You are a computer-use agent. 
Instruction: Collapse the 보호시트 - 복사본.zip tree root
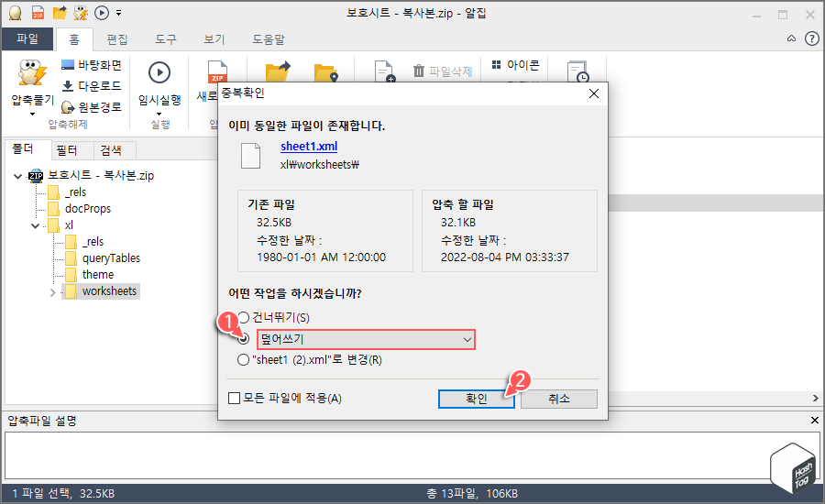18,176
